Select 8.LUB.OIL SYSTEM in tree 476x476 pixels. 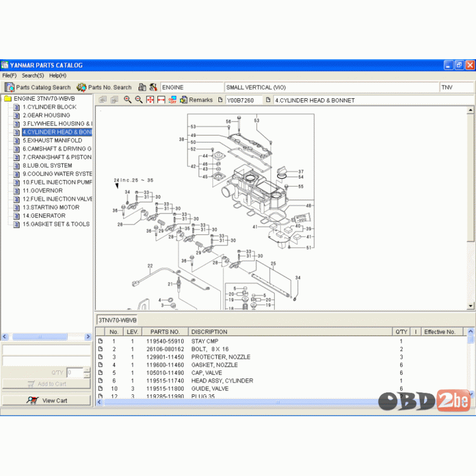[47, 165]
